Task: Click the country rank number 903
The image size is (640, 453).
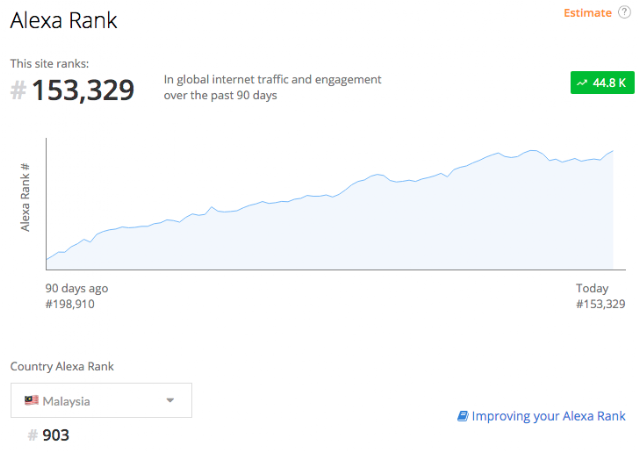Action: point(56,435)
